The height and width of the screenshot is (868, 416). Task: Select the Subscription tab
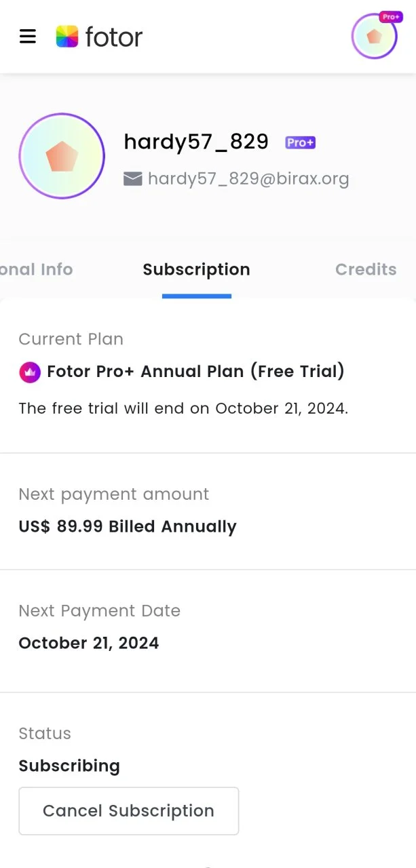pos(196,269)
